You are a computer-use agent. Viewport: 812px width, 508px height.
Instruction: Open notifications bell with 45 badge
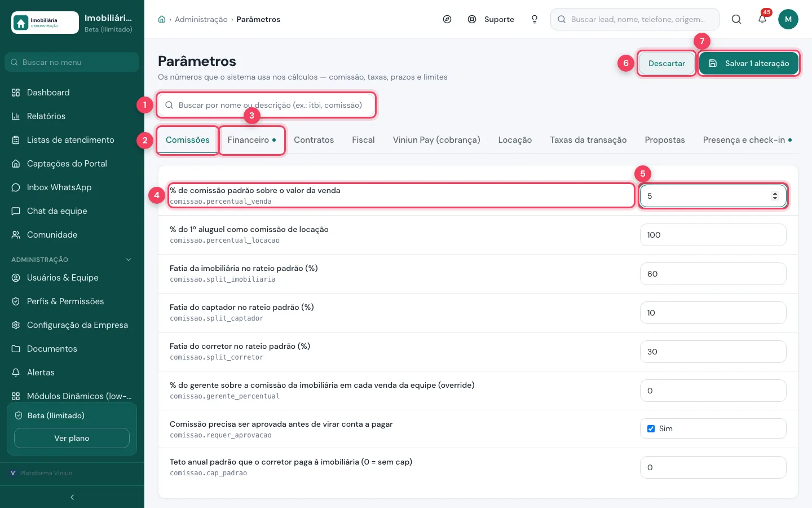[762, 19]
